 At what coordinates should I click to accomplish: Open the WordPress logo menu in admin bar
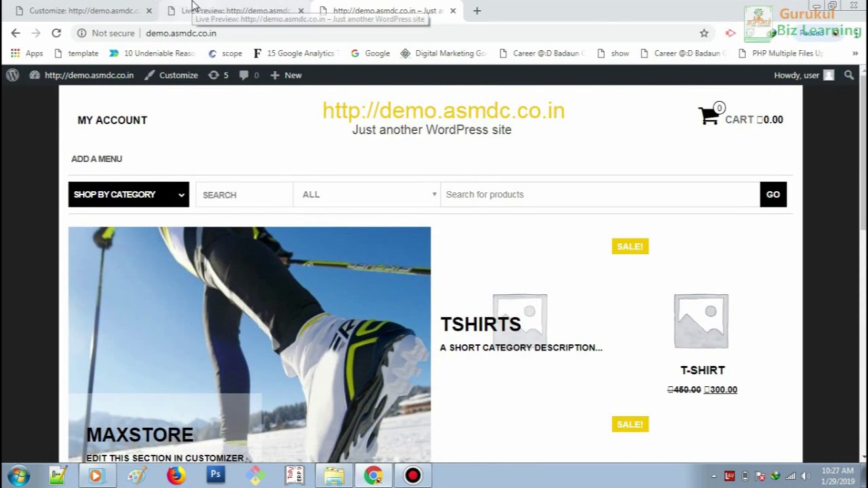12,75
